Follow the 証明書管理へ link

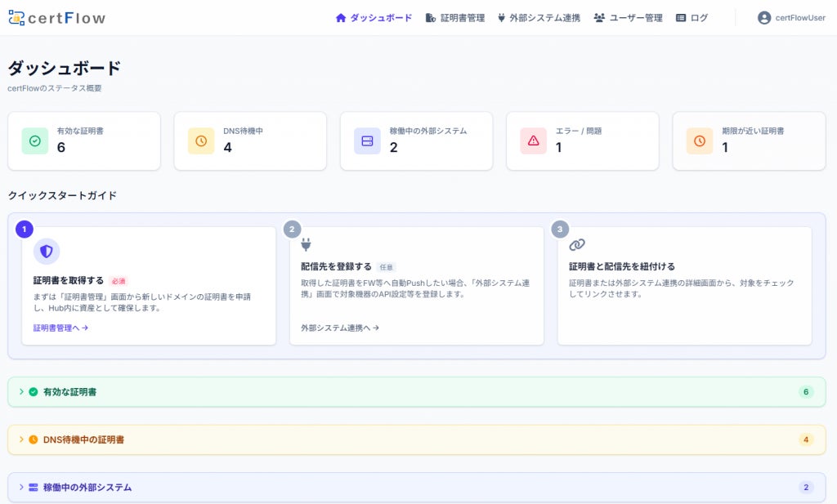pyautogui.click(x=60, y=328)
